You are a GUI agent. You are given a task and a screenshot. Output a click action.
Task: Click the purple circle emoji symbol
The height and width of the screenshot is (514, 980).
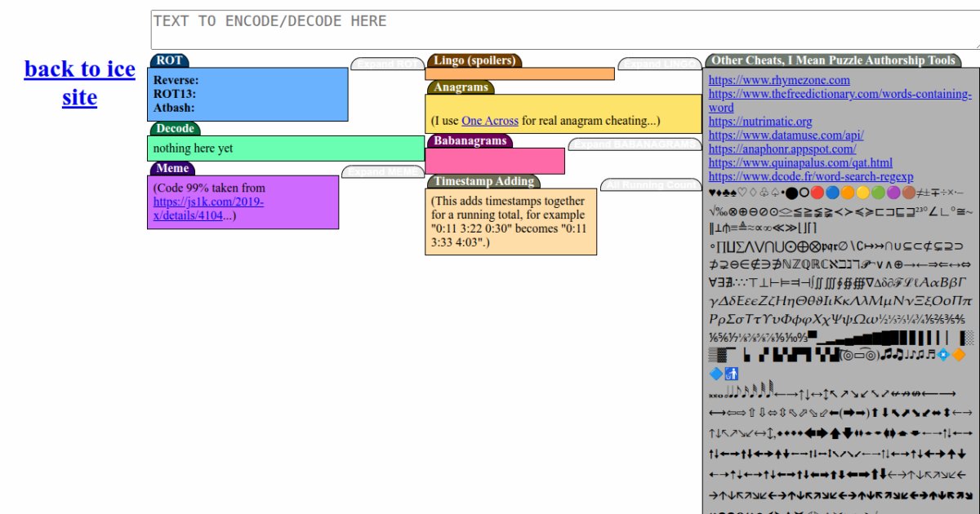pyautogui.click(x=893, y=193)
